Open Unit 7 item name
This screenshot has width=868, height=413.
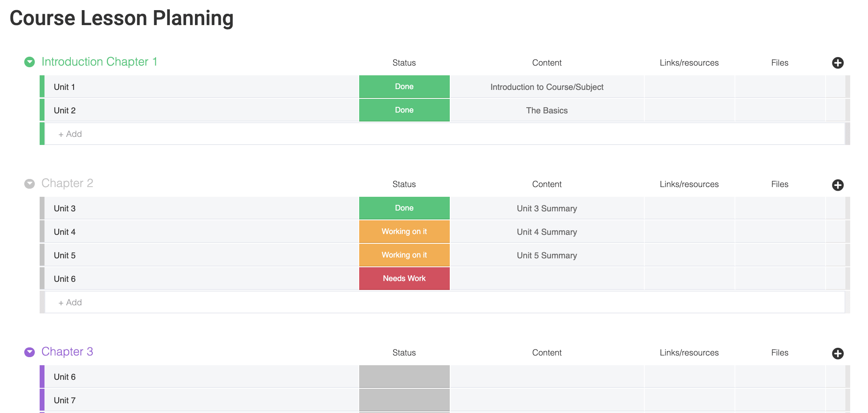(x=65, y=400)
